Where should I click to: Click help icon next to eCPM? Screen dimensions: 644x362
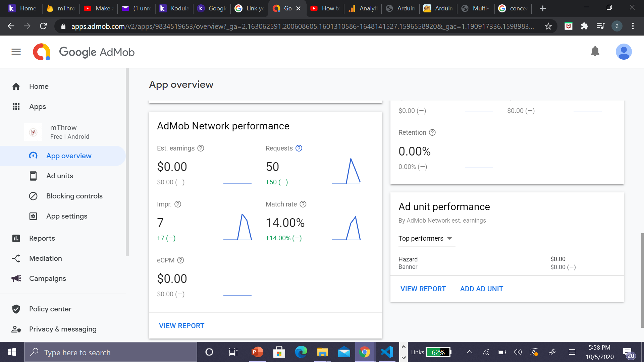[180, 260]
